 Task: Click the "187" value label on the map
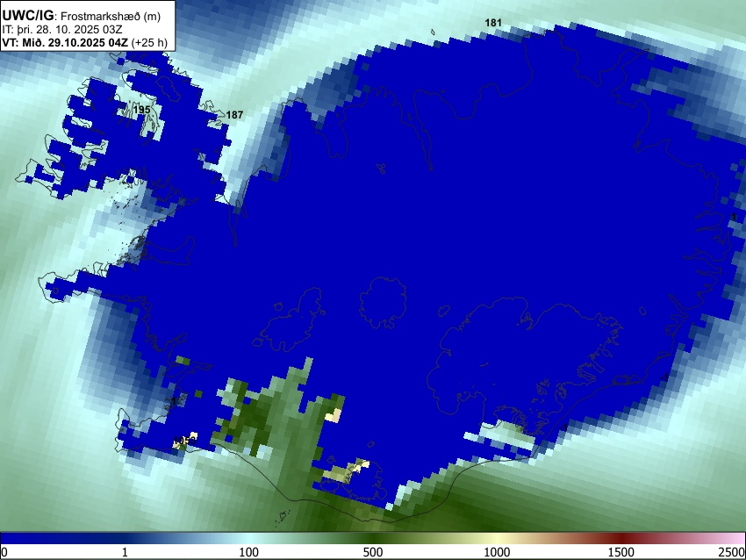[x=234, y=115]
